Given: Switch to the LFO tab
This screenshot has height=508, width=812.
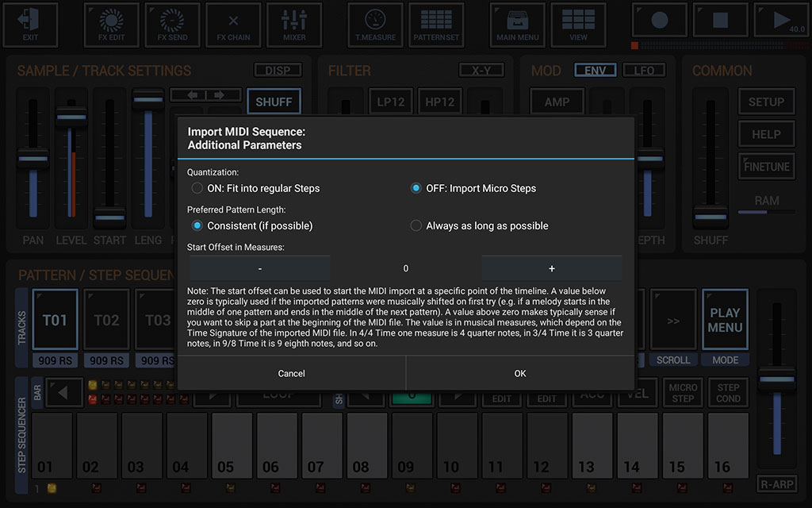Looking at the screenshot, I should point(644,70).
